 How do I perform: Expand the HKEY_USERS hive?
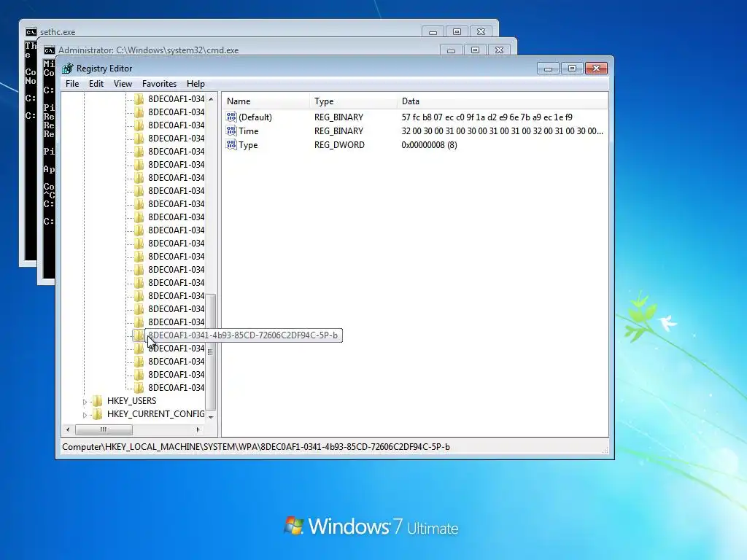coord(85,402)
